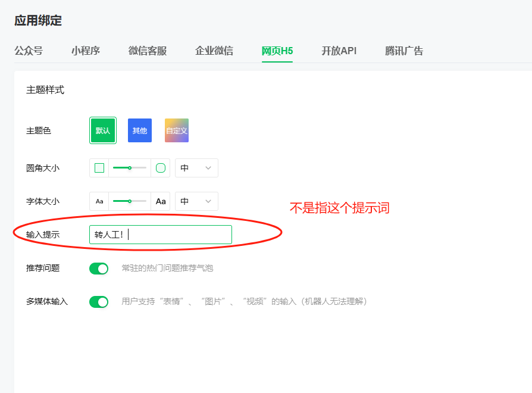Choose the blue 其他 theme color

140,130
